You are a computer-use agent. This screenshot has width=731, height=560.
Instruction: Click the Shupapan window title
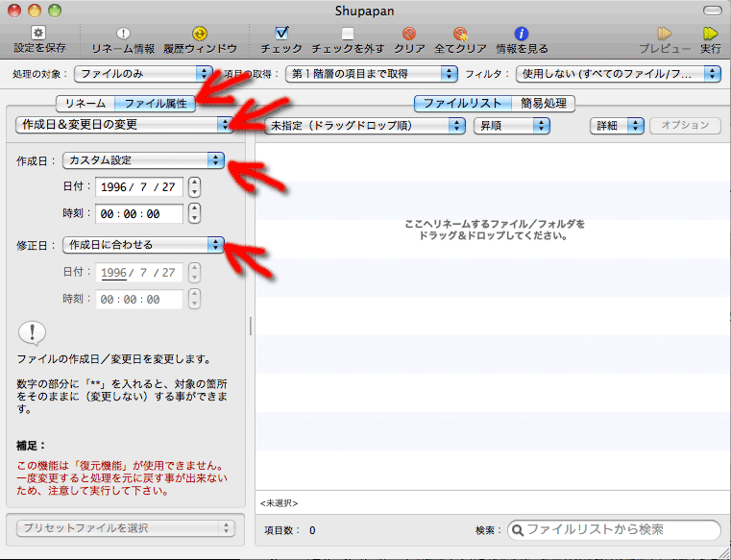365,11
